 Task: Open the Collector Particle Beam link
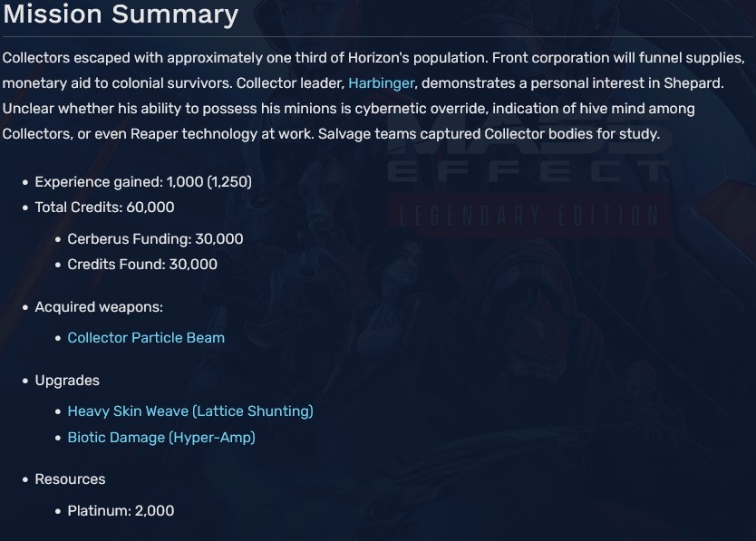pos(146,337)
